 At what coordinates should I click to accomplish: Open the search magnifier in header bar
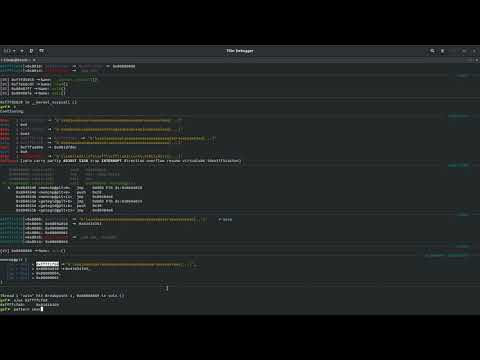(432, 51)
